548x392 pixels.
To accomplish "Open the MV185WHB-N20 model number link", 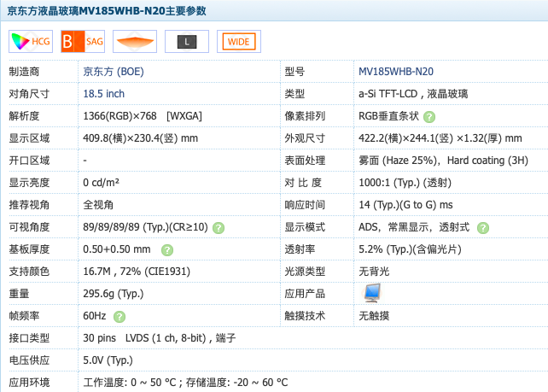I will click(396, 72).
